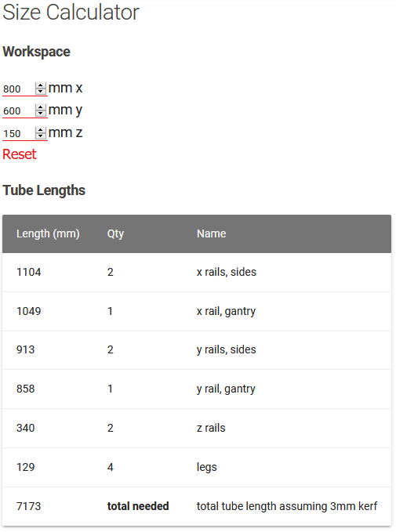Increase the x dimension with up arrow
Viewport: 396px width, 532px height.
coord(41,85)
